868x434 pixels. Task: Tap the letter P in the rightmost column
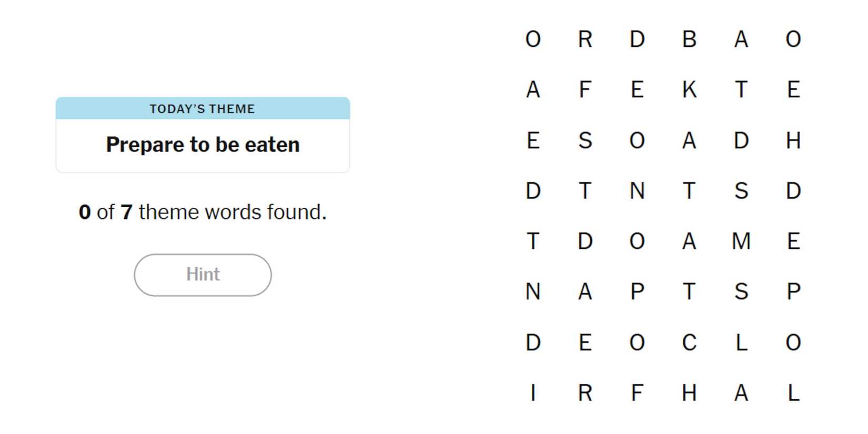click(x=793, y=292)
